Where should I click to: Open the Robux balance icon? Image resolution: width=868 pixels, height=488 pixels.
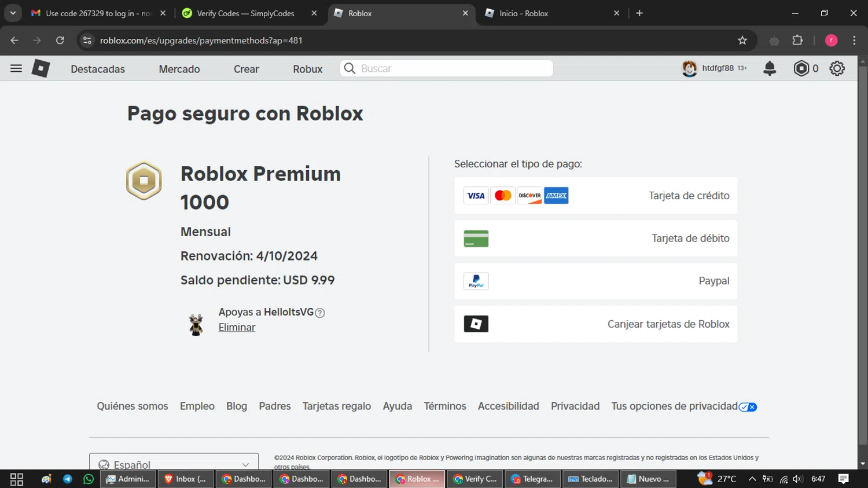[801, 68]
